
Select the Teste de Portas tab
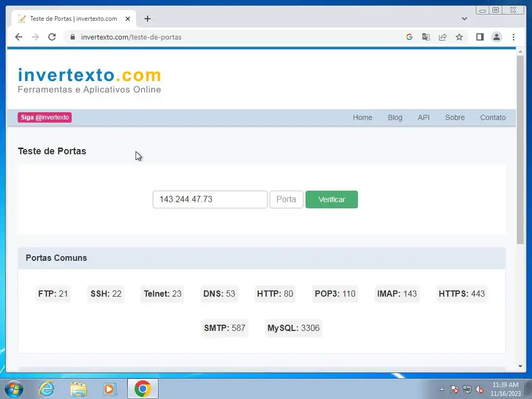coord(74,19)
